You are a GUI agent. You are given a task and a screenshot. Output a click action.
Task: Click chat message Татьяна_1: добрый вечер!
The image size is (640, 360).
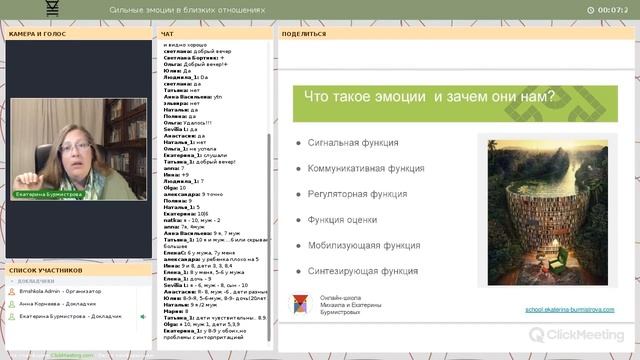tap(199, 162)
